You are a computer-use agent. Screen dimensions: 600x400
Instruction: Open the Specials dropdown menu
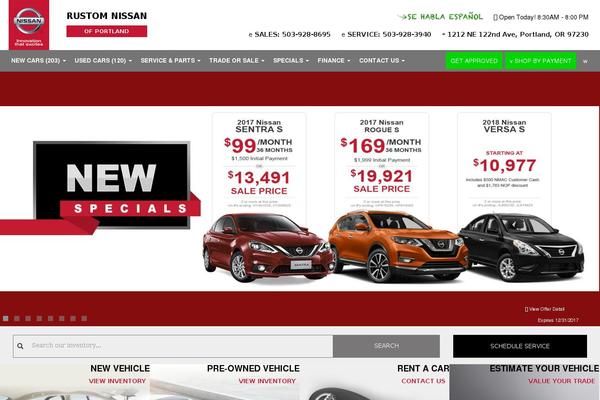pos(291,60)
